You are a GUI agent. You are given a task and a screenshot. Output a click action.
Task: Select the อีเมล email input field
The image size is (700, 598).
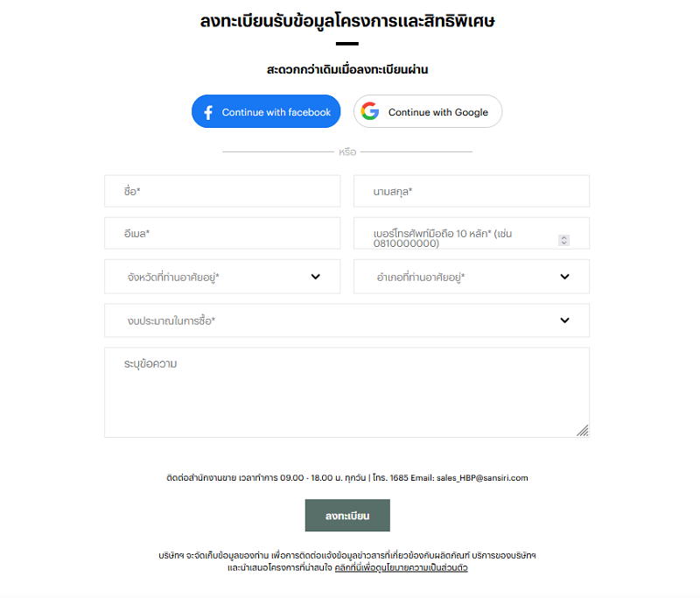(x=222, y=234)
